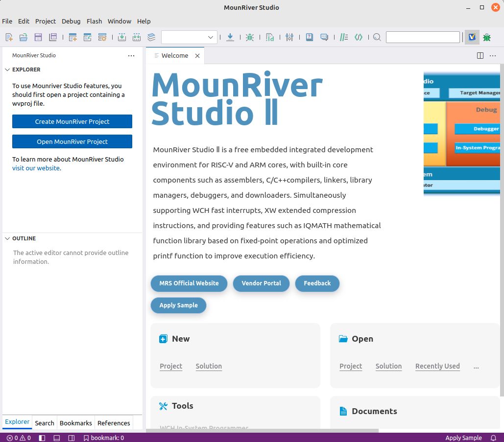Screen dimensions: 504x442
Task: Click the Open folder toolbar icon
Action: (24, 37)
